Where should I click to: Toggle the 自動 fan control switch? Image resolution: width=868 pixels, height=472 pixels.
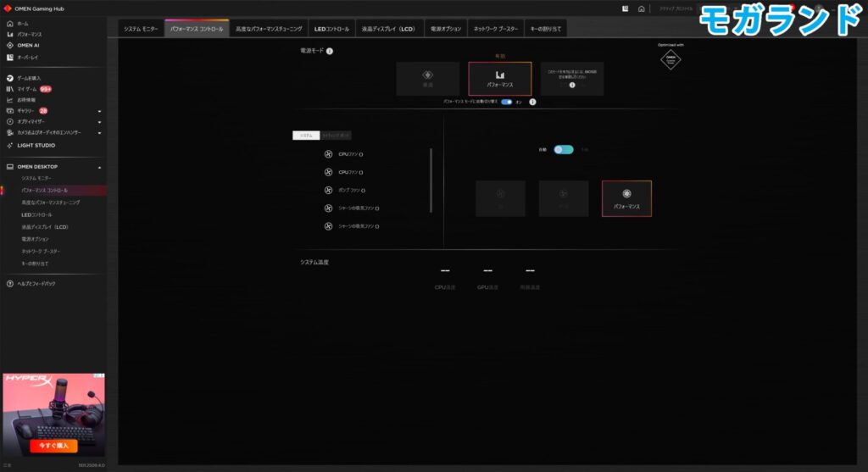pos(563,149)
